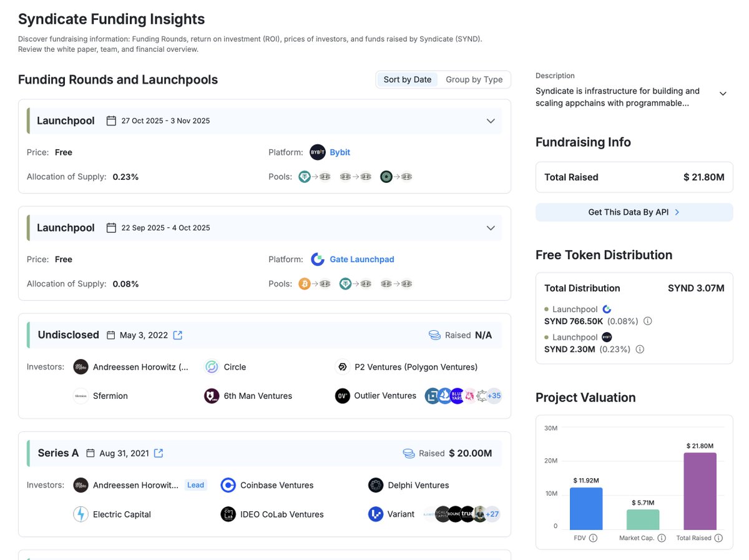Show +27 more investors in Series A

click(492, 514)
